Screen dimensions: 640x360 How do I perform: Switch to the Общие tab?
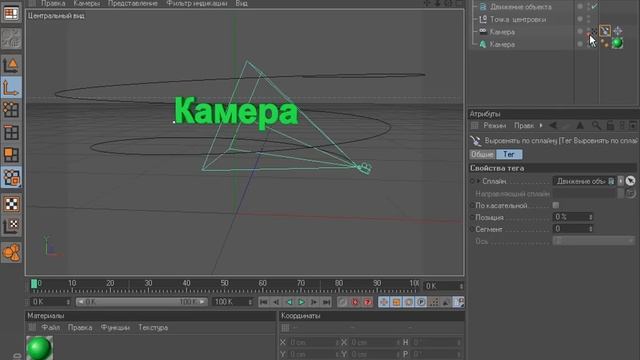click(x=482, y=154)
